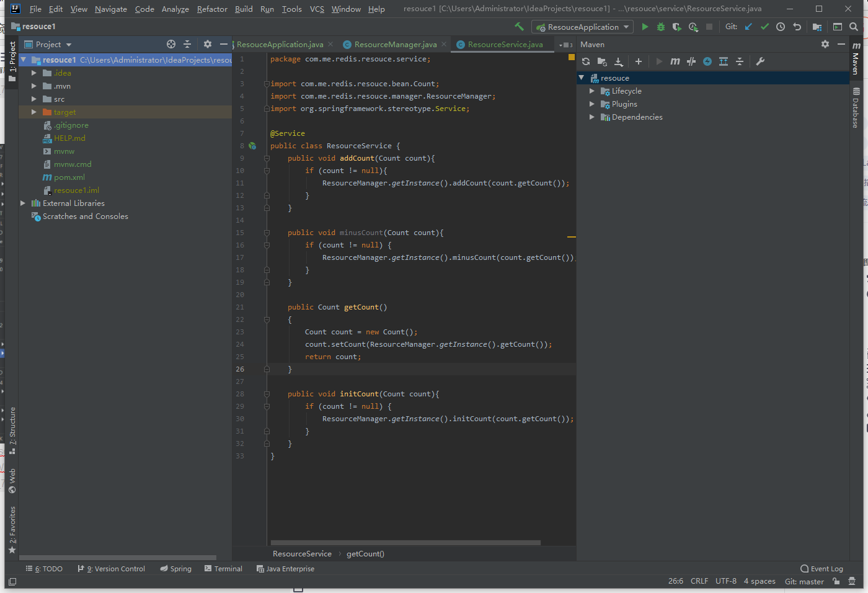The image size is (868, 593).
Task: Open the VCS menu
Action: point(317,9)
